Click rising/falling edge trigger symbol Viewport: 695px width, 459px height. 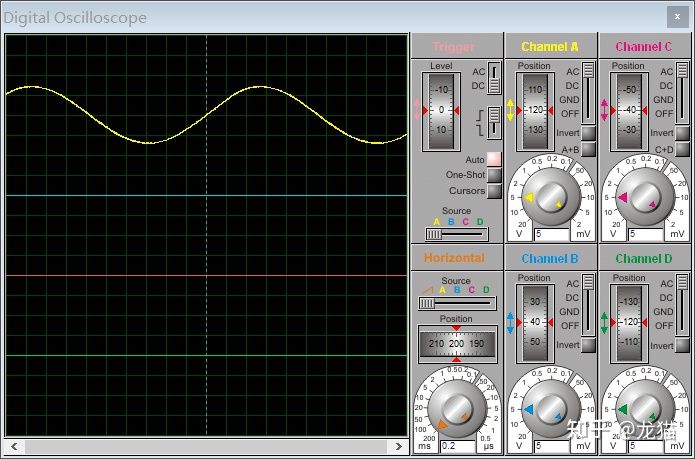point(479,123)
